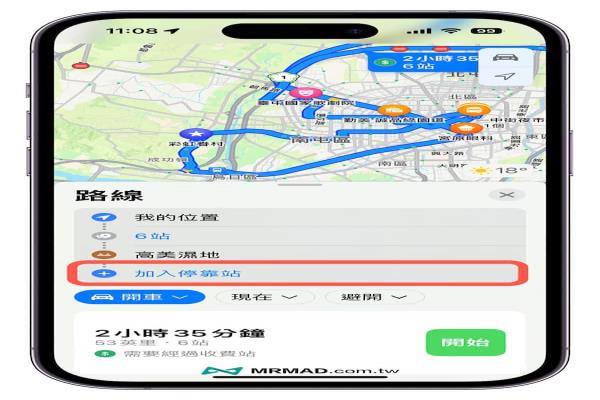Screen dimensions: 600x400
Task: Tap the orange 宮原眼科 map pin
Action: [466, 128]
